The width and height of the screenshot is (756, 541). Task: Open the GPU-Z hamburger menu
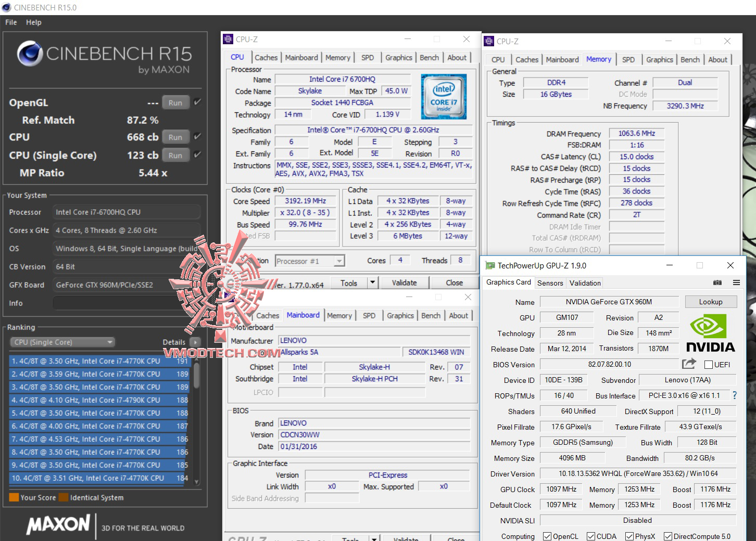(x=736, y=282)
